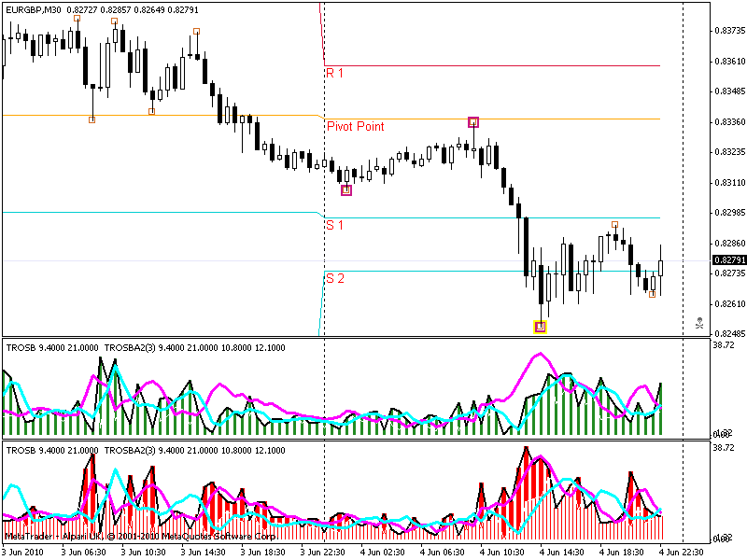Click the "4 Jun 10:30" time label
Screen dimensions: 747x560
(501, 553)
